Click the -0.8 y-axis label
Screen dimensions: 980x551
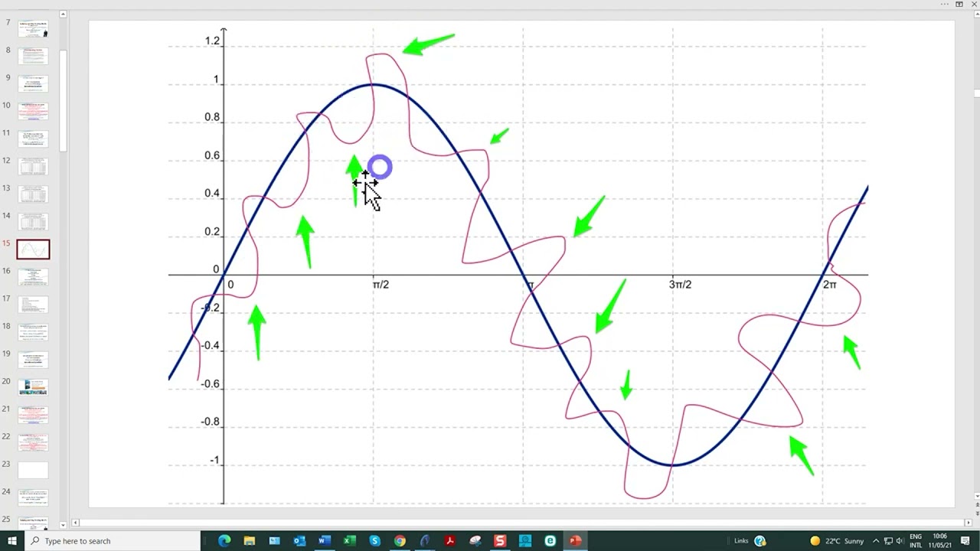coord(210,422)
